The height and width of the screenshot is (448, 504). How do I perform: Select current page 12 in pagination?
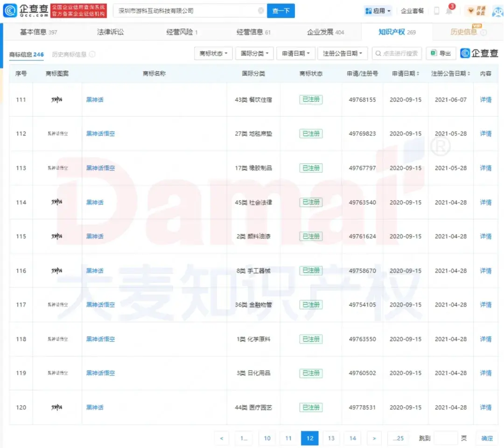[x=310, y=438]
